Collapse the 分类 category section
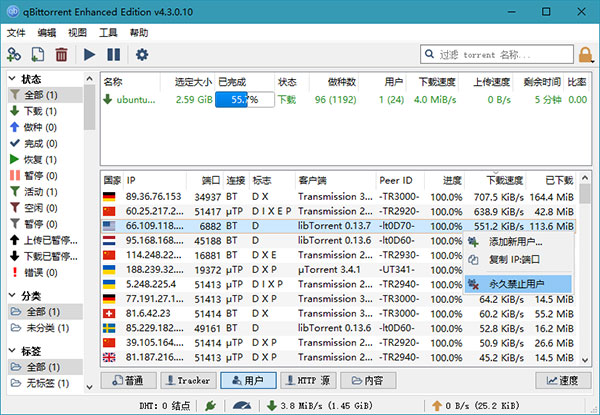This screenshot has height=415, width=600. pos(11,297)
